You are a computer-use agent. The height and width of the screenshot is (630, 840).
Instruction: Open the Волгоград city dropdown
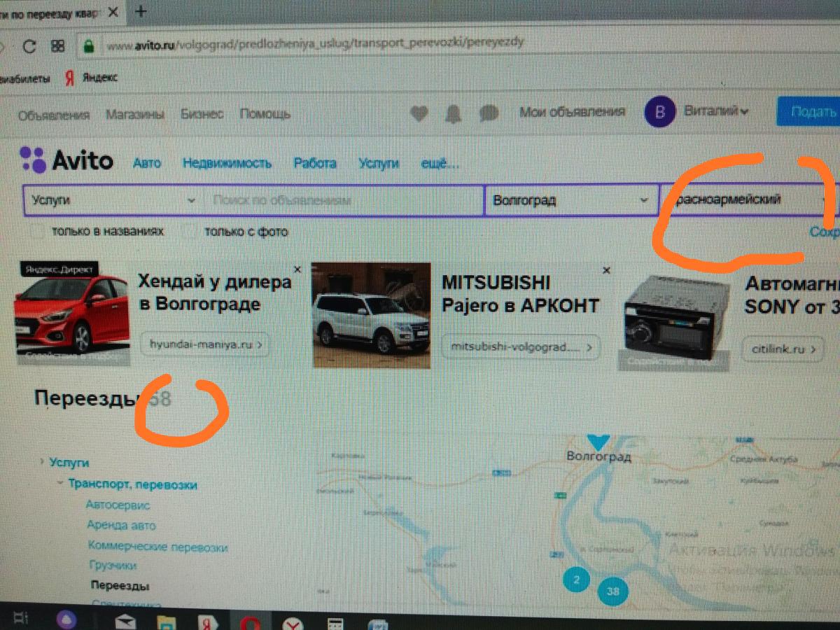click(x=570, y=200)
